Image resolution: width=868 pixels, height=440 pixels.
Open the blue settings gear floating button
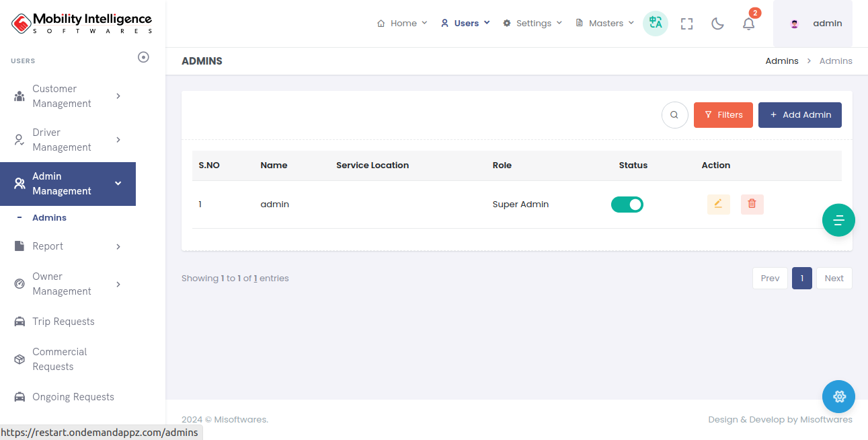pos(838,396)
